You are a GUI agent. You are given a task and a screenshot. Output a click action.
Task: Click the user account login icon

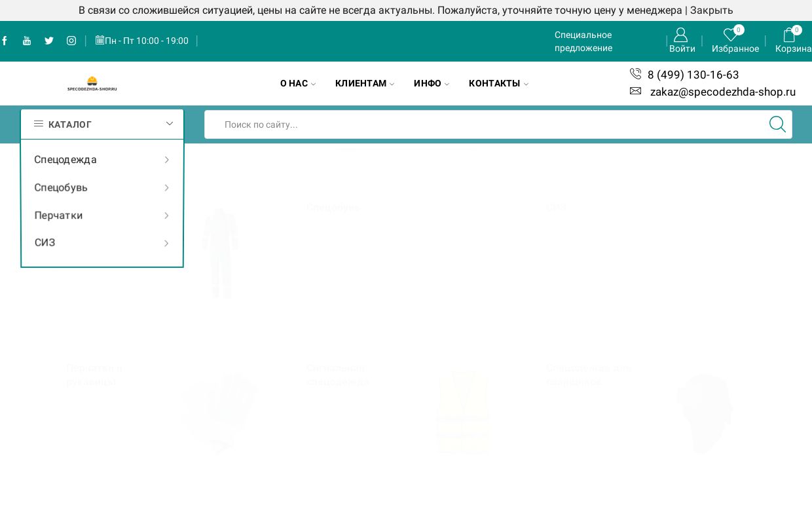[x=681, y=35]
